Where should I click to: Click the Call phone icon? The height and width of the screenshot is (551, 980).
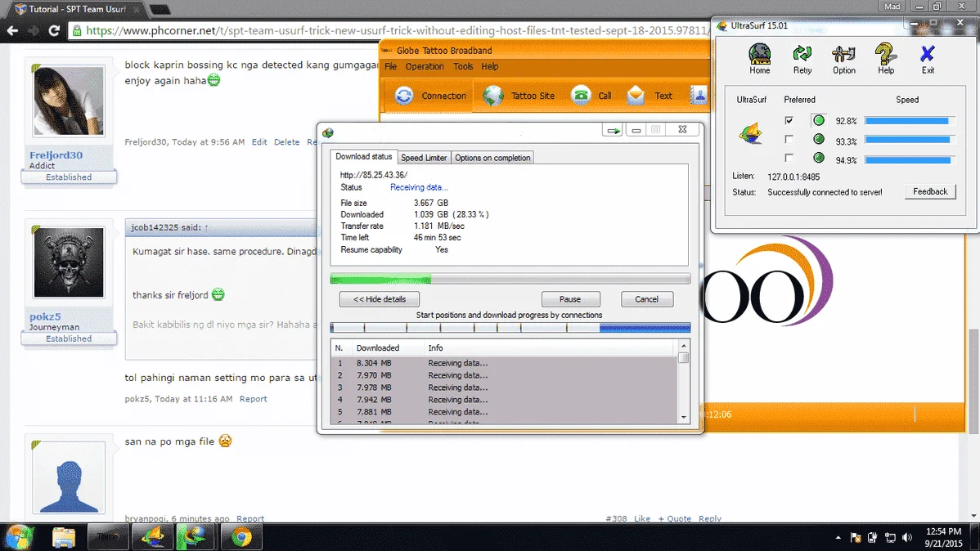(582, 96)
